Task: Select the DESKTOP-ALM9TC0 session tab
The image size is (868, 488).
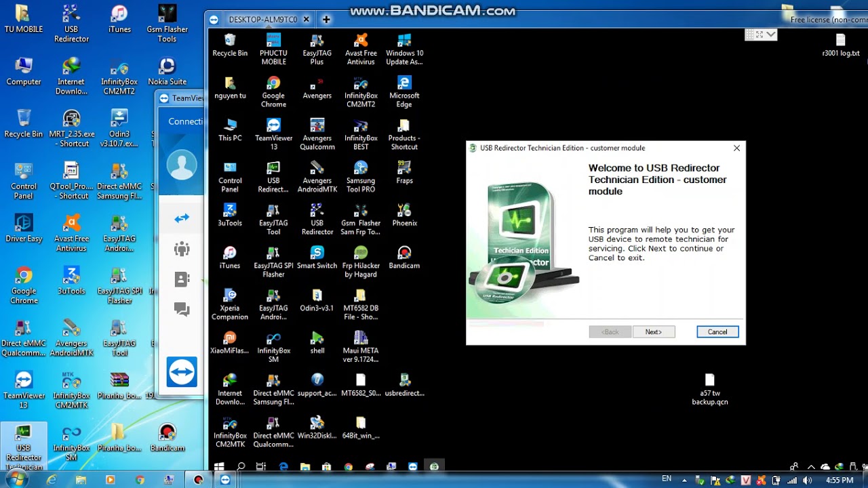Action: (262, 20)
